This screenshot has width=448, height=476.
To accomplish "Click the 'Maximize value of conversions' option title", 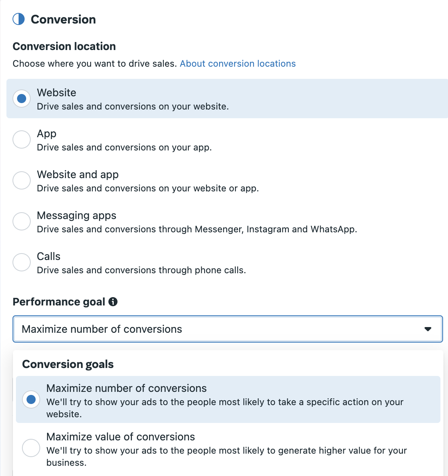I will [x=121, y=437].
